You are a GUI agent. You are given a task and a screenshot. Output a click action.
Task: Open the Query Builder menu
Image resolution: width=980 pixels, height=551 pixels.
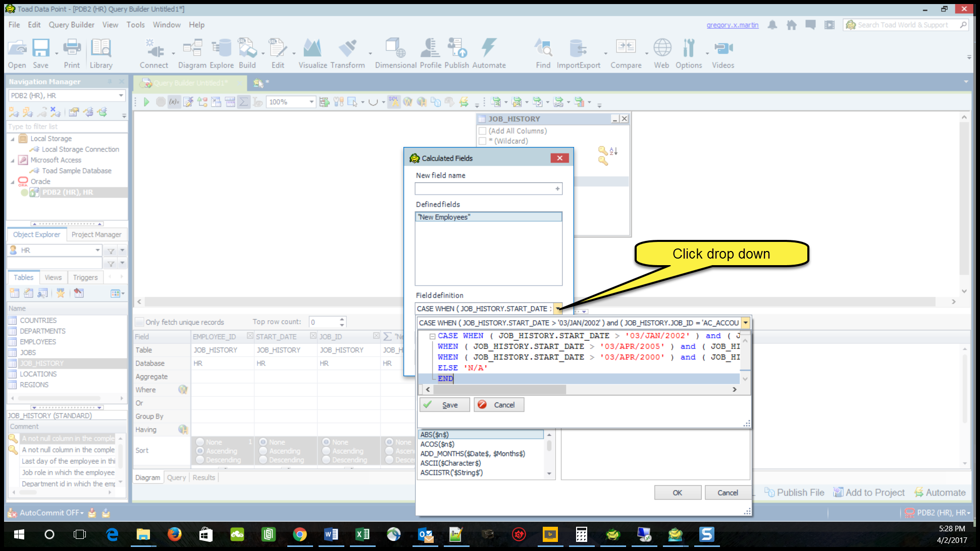pos(71,25)
